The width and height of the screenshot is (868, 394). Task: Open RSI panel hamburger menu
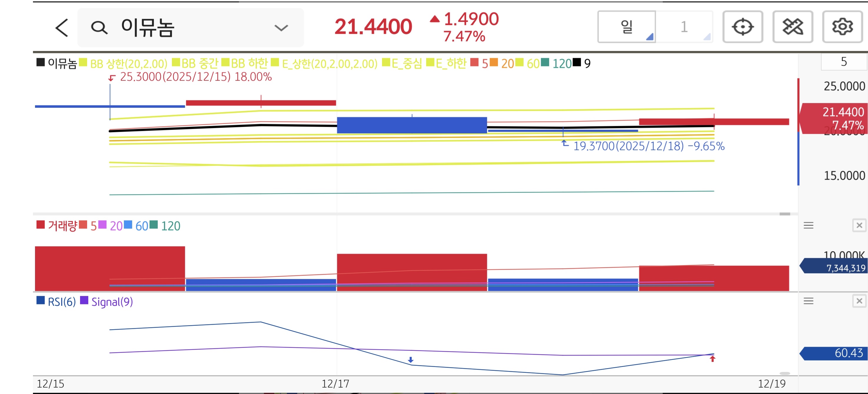point(808,301)
